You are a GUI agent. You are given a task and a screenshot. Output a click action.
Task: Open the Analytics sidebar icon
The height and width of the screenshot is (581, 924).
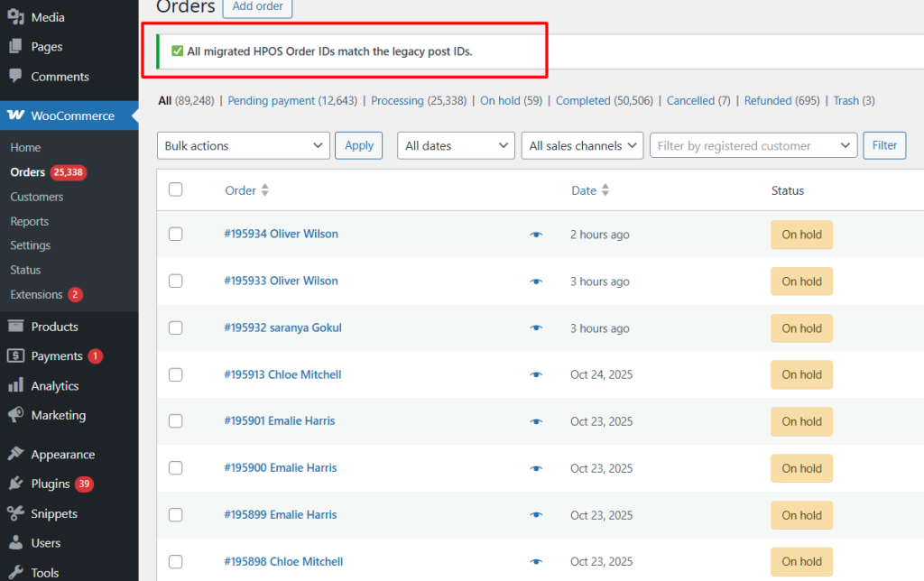click(16, 385)
